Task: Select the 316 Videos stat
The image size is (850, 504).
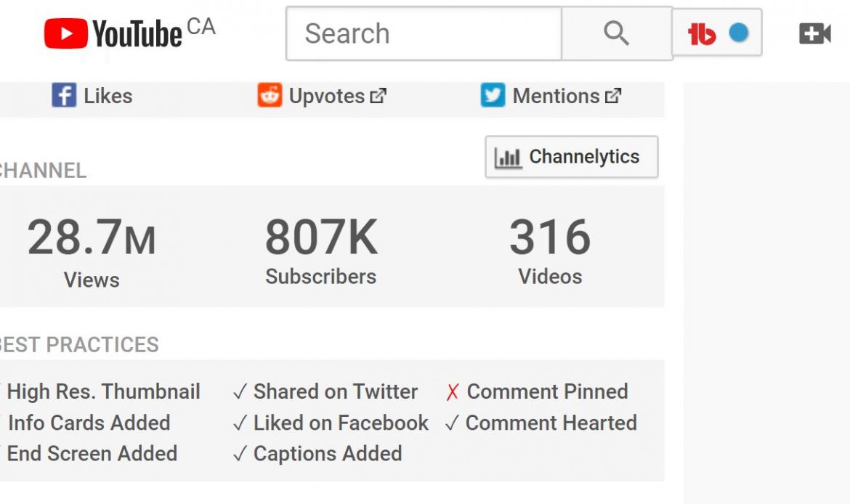Action: 550,251
